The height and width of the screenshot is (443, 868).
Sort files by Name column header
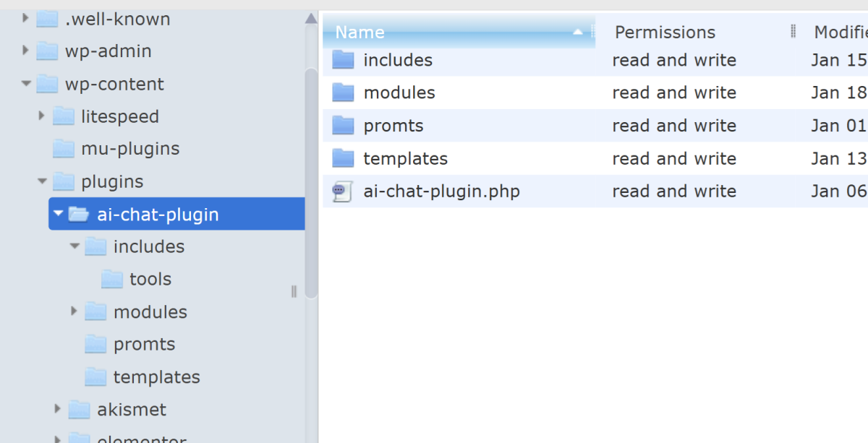pos(360,33)
